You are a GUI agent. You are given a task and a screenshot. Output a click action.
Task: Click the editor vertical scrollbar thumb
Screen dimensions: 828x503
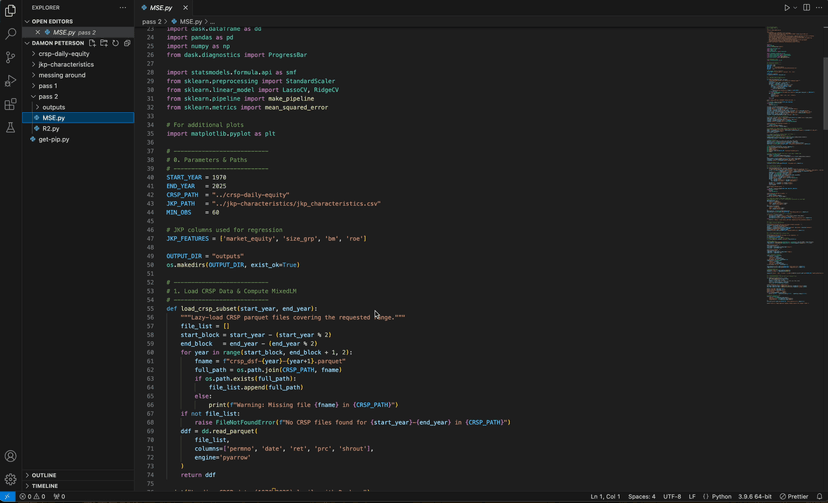[825, 92]
